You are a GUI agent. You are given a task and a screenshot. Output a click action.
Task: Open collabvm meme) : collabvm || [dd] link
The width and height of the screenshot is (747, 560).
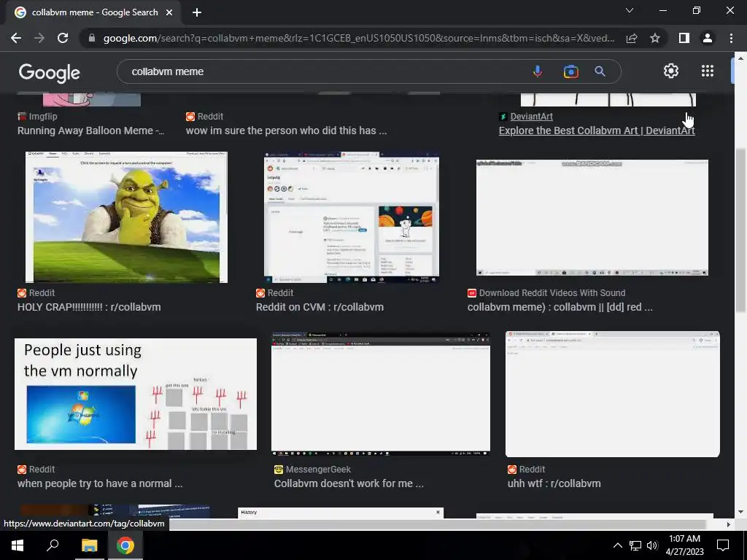[x=560, y=307]
